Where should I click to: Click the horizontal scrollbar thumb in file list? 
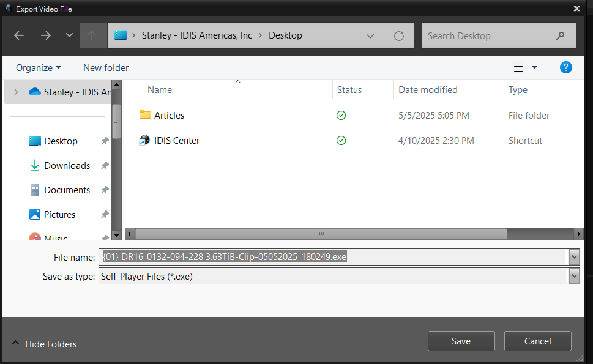[321, 234]
